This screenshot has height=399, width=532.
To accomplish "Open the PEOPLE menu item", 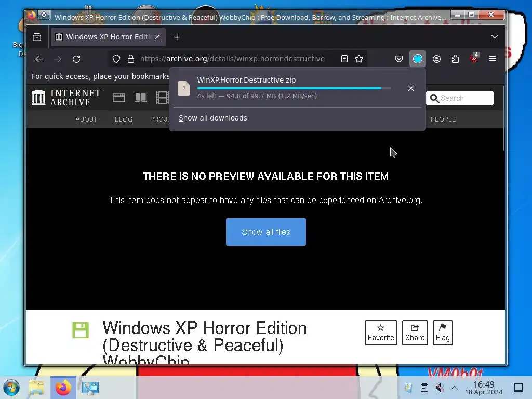I will click(x=443, y=119).
